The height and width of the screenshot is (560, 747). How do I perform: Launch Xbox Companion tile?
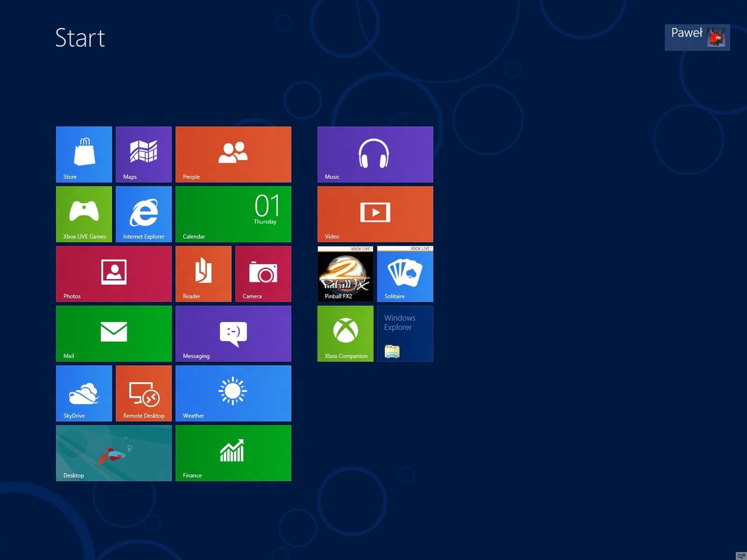point(345,334)
